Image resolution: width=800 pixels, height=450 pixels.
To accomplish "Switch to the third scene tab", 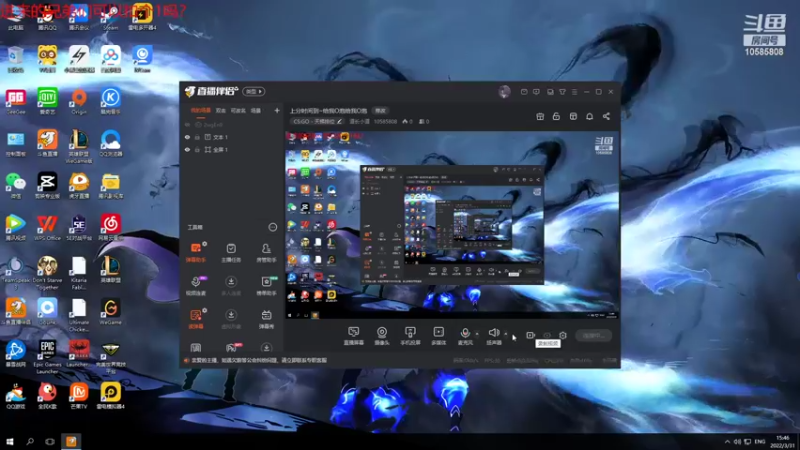I will (238, 110).
